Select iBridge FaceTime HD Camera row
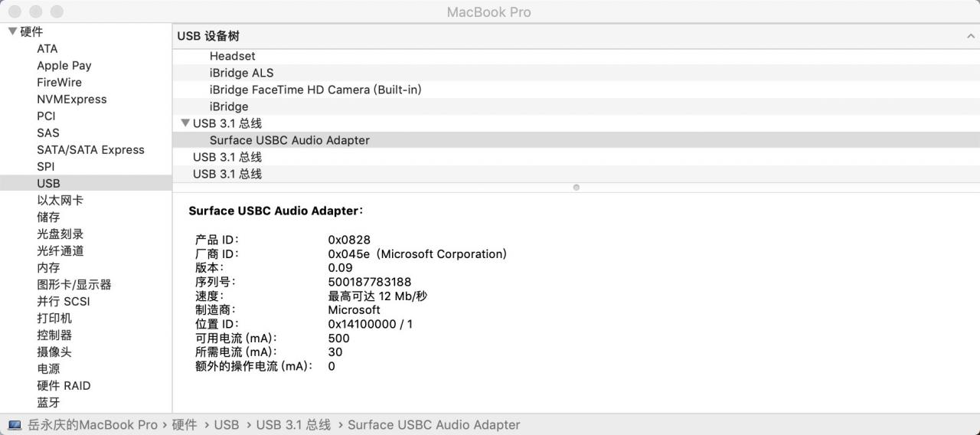Viewport: 980px width, 435px height. (x=576, y=90)
